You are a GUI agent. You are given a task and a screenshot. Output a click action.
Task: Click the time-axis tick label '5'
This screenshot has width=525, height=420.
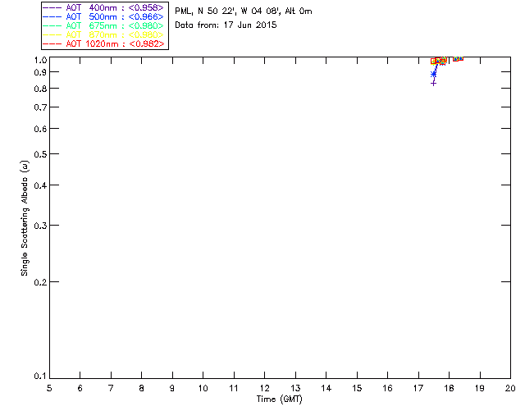click(x=49, y=388)
